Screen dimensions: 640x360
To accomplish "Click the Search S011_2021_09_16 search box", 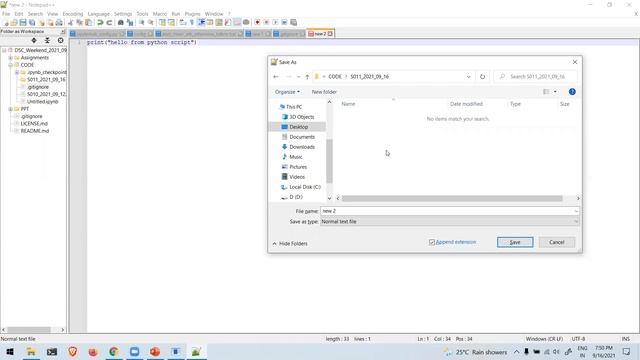I will click(536, 76).
